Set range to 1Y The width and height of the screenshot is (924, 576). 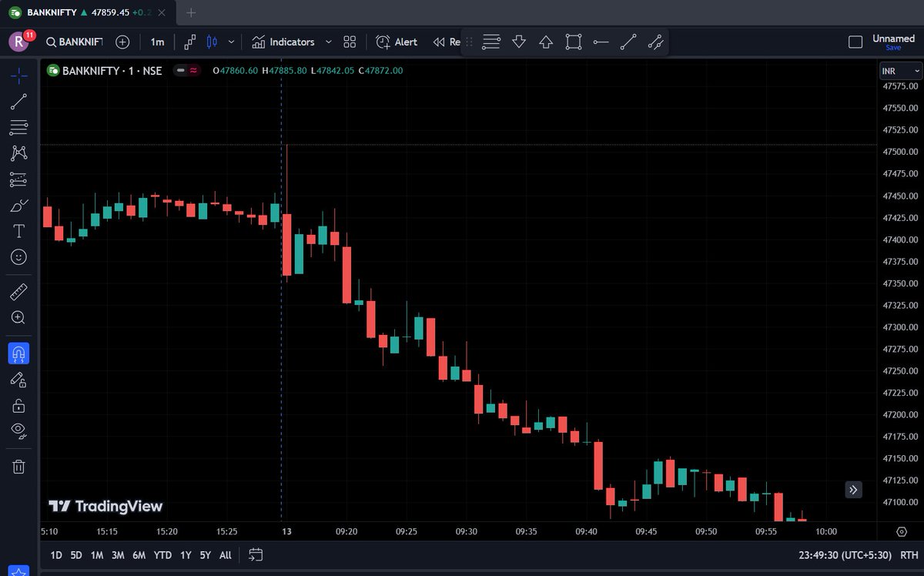[186, 554]
